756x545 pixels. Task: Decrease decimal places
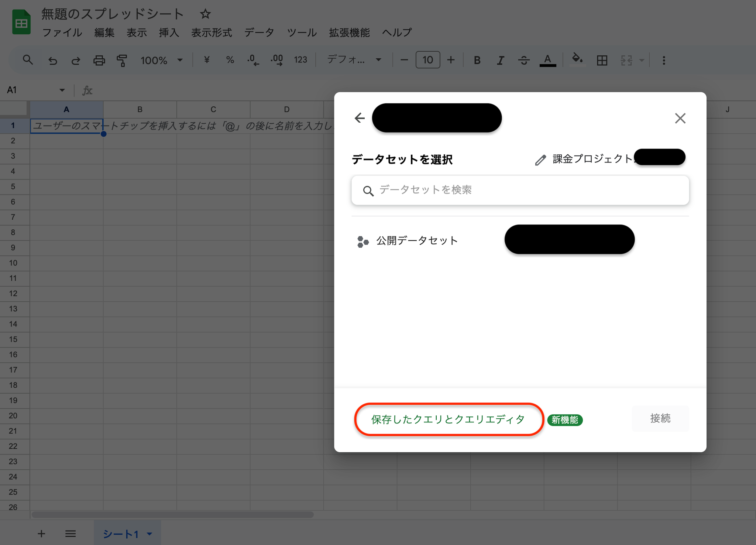tap(253, 60)
